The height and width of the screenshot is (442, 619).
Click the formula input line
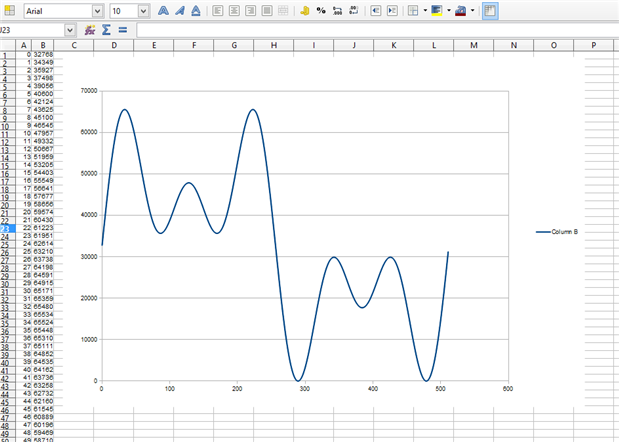point(377,30)
